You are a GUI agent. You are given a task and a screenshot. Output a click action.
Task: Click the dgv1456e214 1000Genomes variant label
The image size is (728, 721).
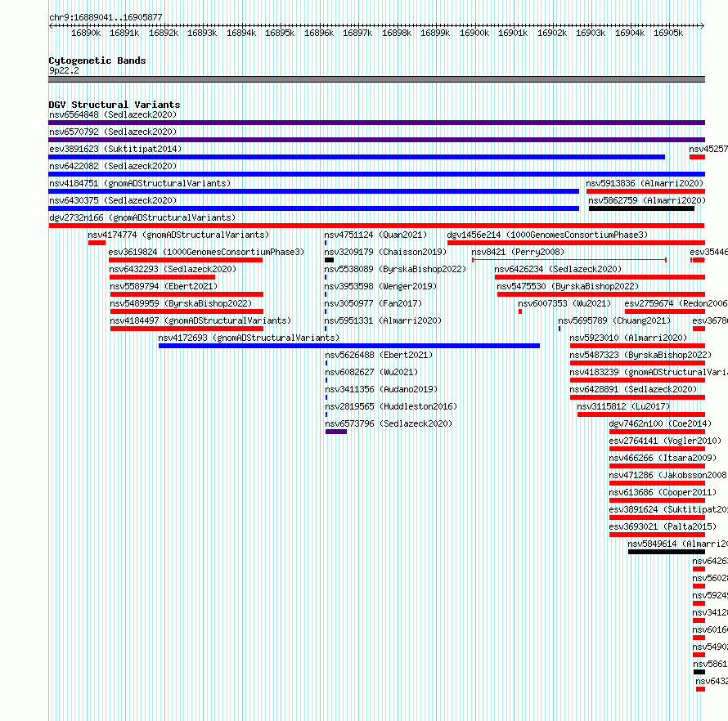(x=547, y=235)
